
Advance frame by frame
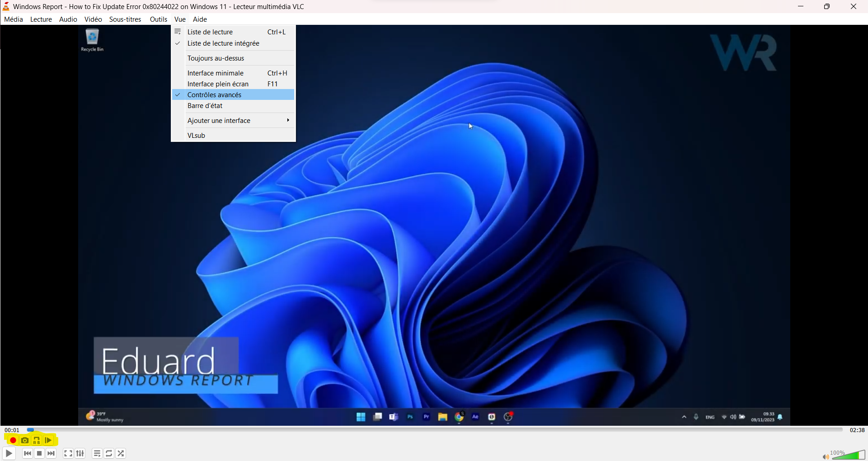coord(48,440)
